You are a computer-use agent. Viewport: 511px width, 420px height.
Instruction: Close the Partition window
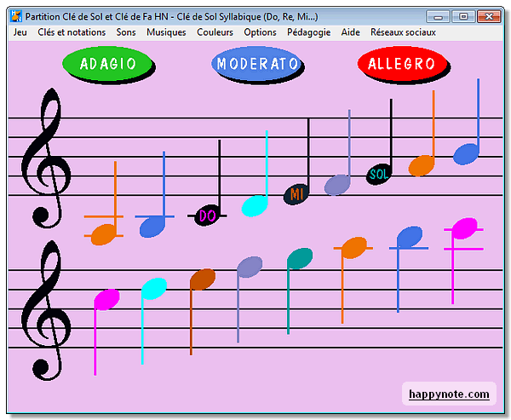click(x=489, y=16)
